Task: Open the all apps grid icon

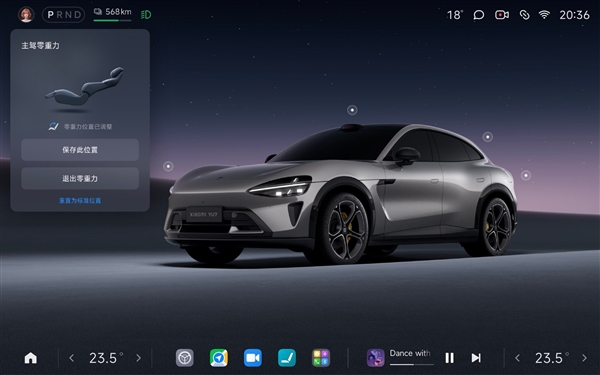Action: click(321, 358)
